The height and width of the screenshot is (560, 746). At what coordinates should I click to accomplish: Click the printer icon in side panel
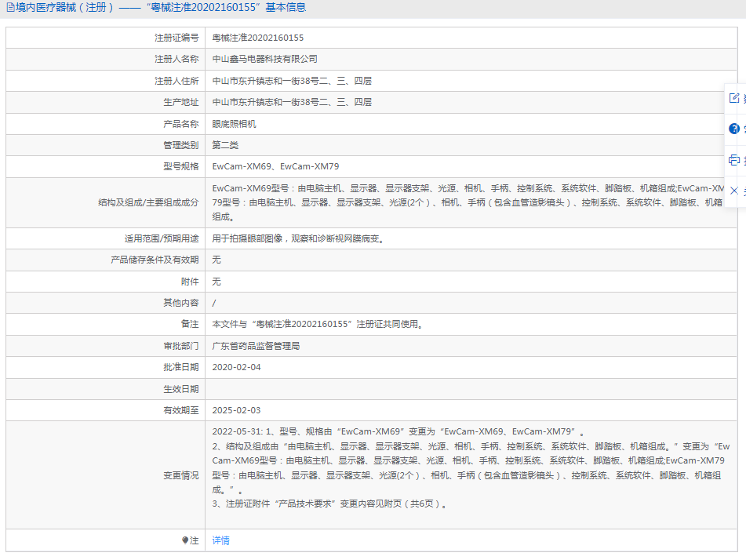734,160
